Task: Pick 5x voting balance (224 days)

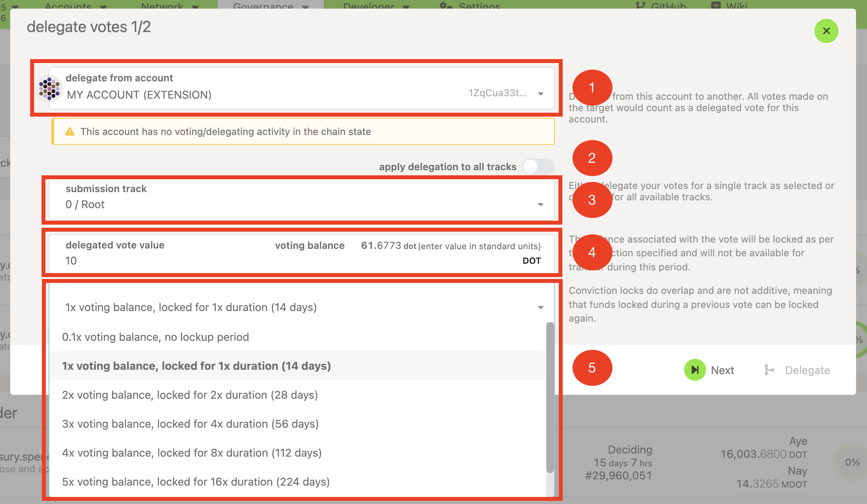Action: tap(196, 482)
